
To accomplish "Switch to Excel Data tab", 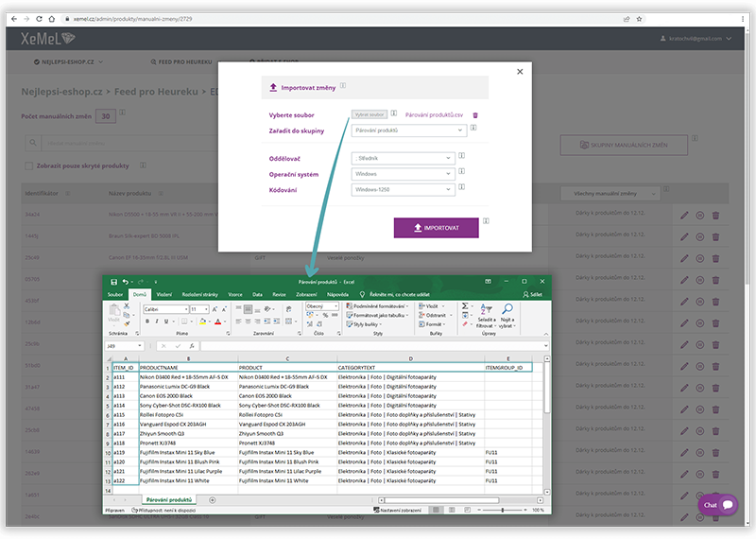I will click(x=257, y=294).
